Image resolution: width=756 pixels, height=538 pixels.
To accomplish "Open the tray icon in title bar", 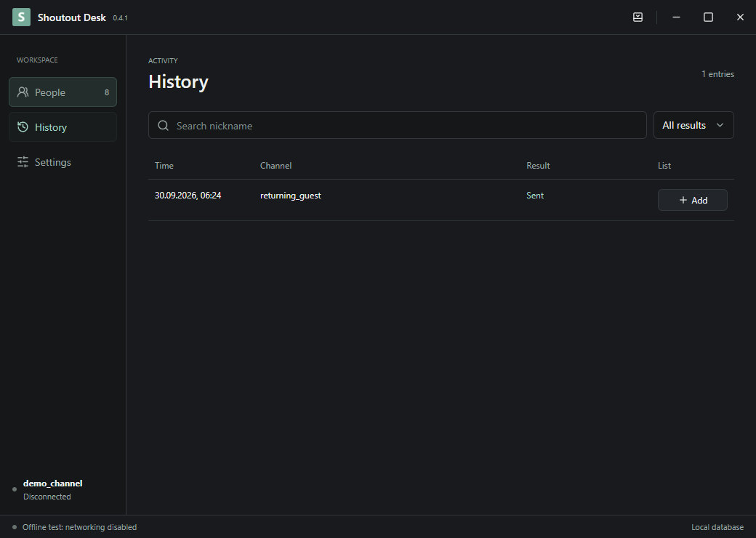I will point(638,17).
